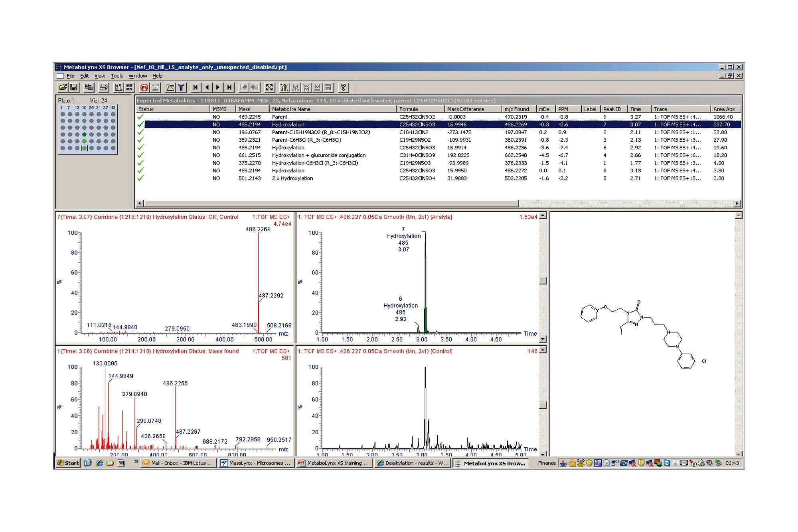Apply the blue funnel filter icon
The image size is (798, 532).
pyautogui.click(x=181, y=87)
